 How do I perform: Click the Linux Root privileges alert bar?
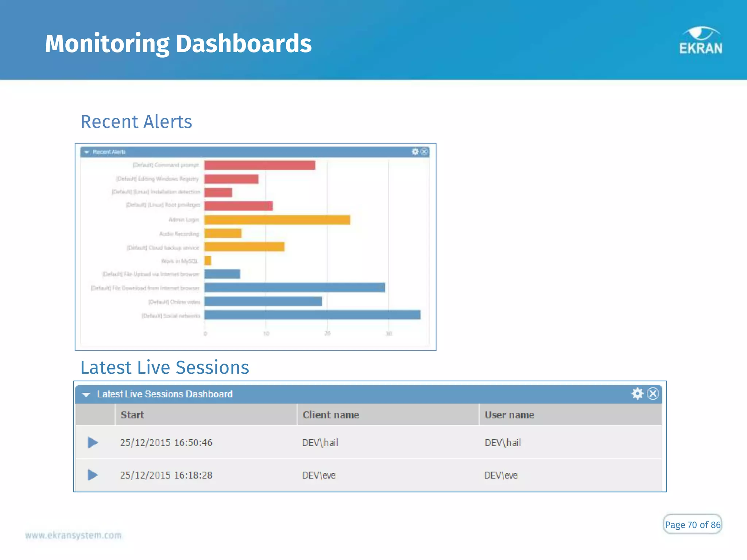click(x=239, y=206)
